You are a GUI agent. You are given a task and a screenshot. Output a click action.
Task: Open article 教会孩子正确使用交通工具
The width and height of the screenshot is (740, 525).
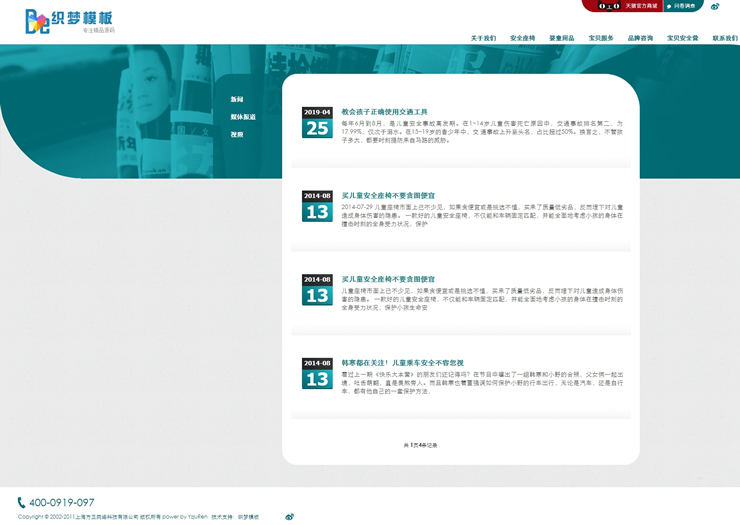[x=384, y=112]
